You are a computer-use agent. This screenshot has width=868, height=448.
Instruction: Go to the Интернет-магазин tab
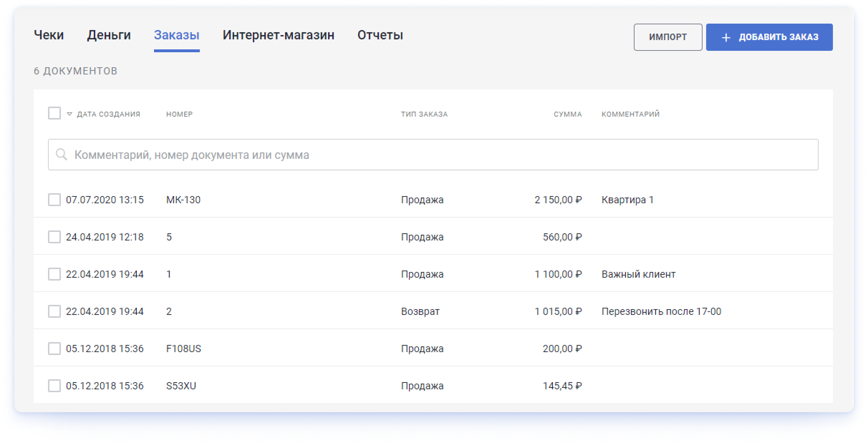[x=278, y=35]
